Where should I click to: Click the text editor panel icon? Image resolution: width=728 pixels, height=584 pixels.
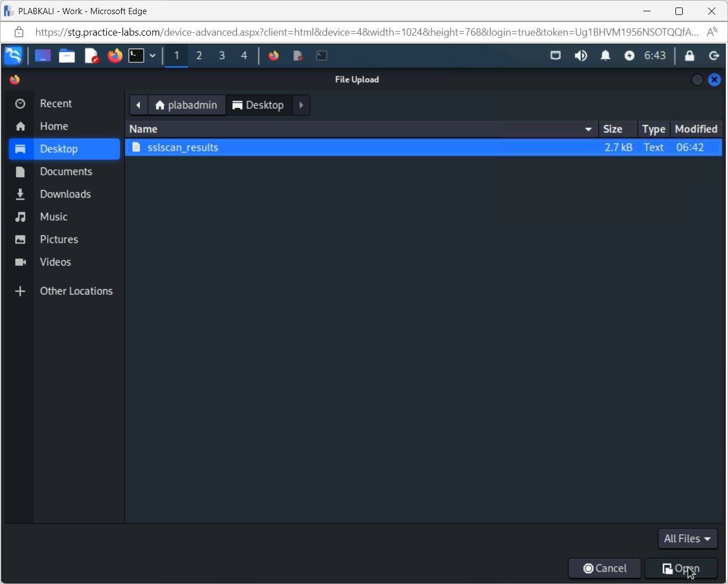[x=91, y=55]
